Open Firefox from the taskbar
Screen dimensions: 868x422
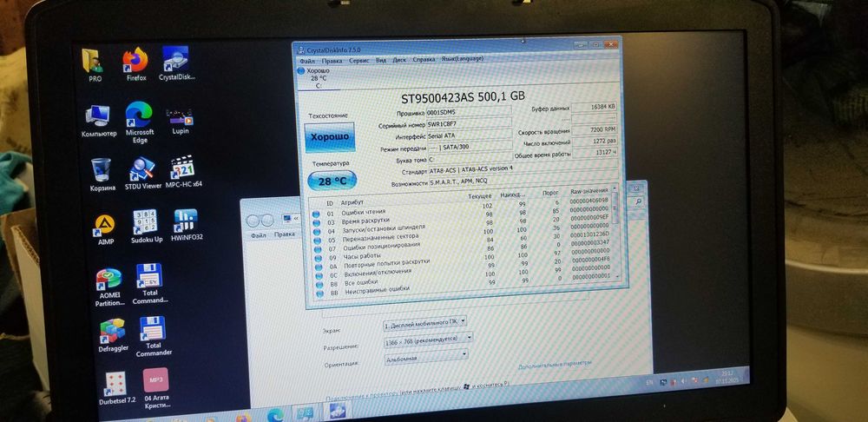[242, 418]
